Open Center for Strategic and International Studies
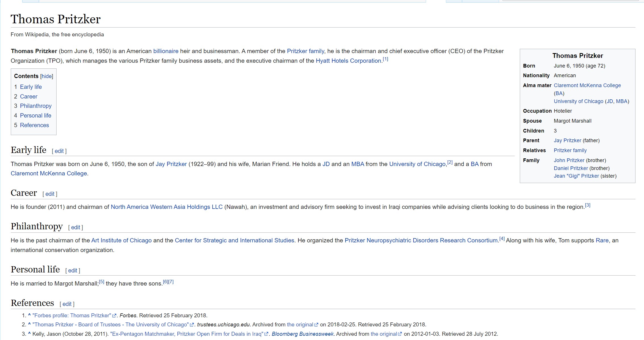This screenshot has height=340, width=644. tap(234, 240)
